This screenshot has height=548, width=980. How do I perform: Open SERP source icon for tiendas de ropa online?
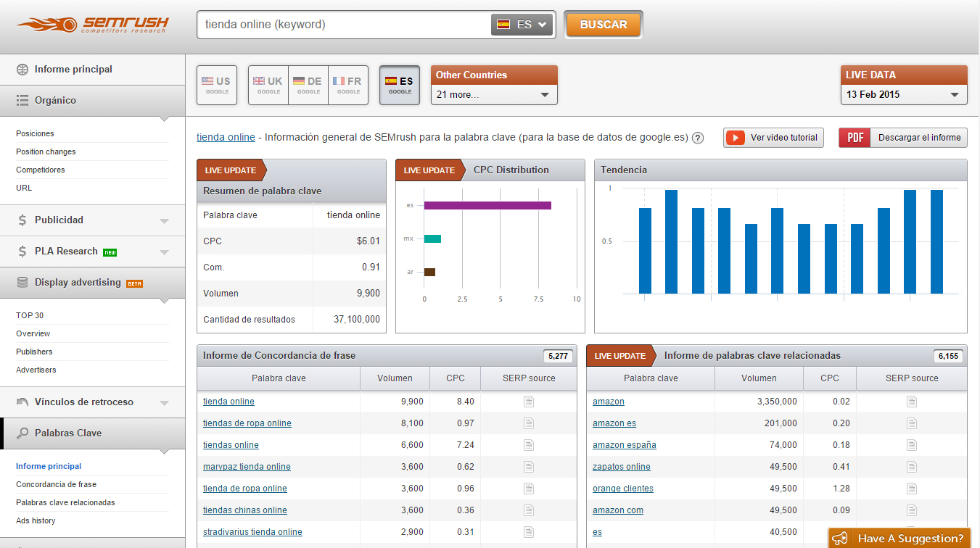coord(529,423)
